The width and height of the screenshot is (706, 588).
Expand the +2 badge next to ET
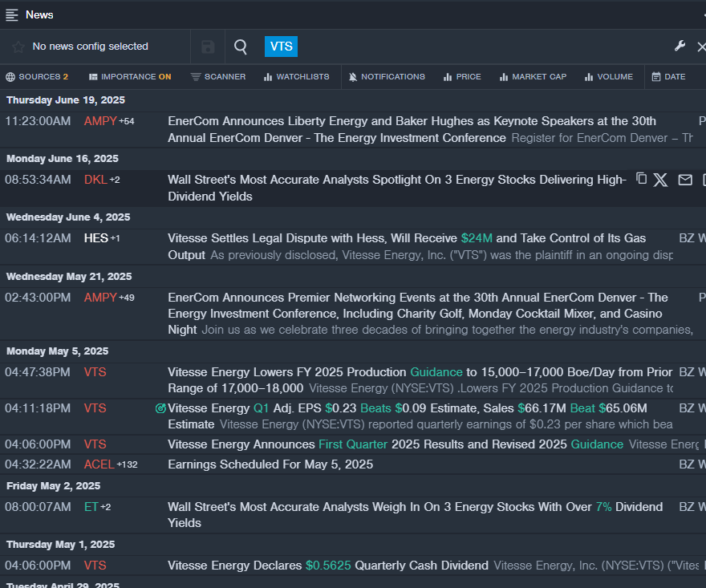105,507
